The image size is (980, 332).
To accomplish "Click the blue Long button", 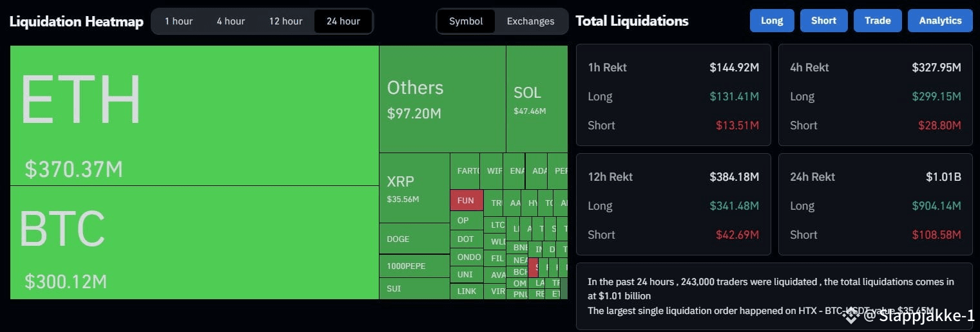I will (x=772, y=21).
